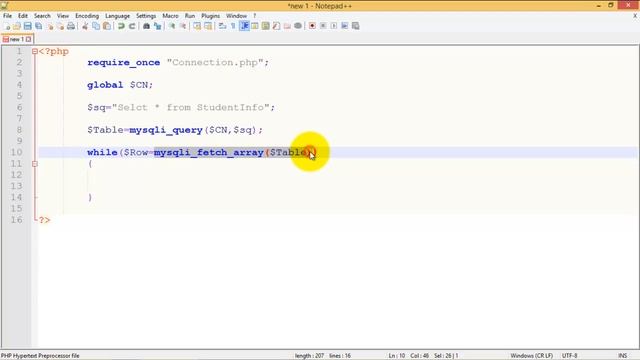Image resolution: width=640 pixels, height=360 pixels.
Task: Place cursor in require_once on line 2
Action: click(124, 62)
